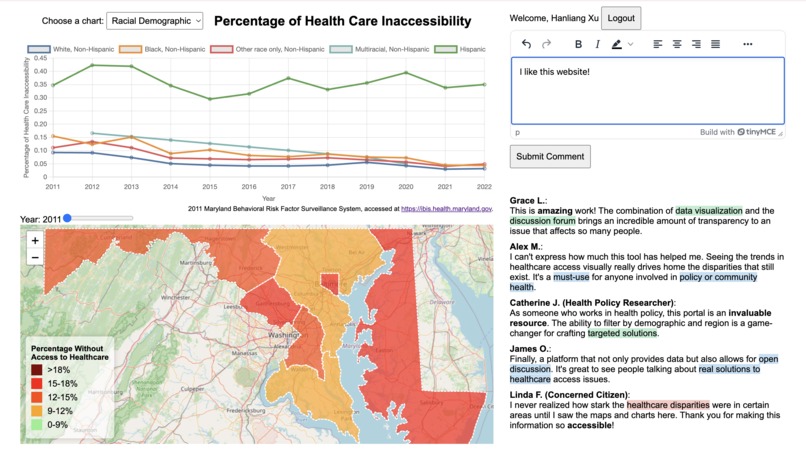Click the tinyMCE branding link
806x457 pixels.
click(x=756, y=132)
